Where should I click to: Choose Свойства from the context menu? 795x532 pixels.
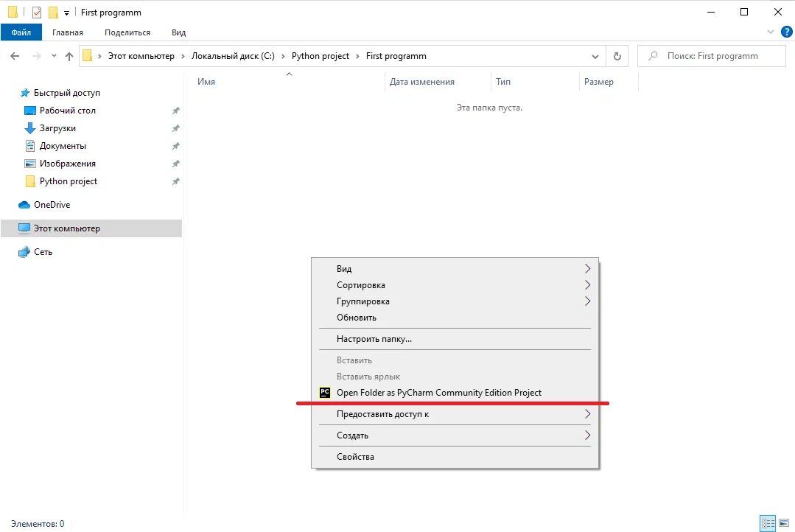coord(355,457)
